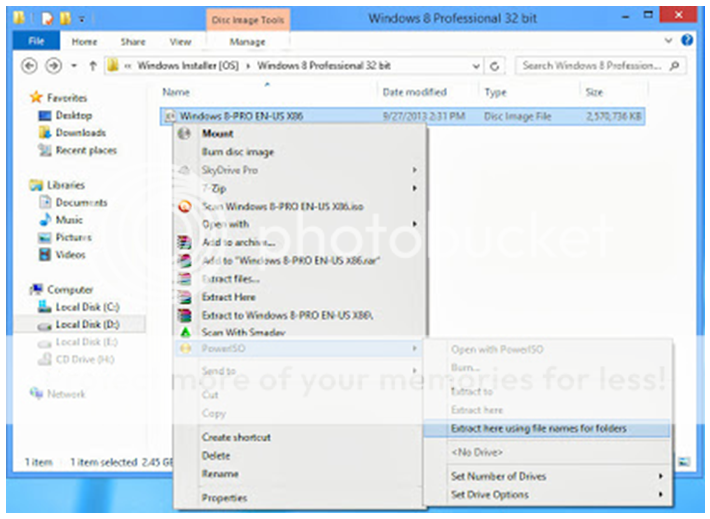Click the Forward navigation arrow
Screen dimensions: 710x519
(53, 66)
